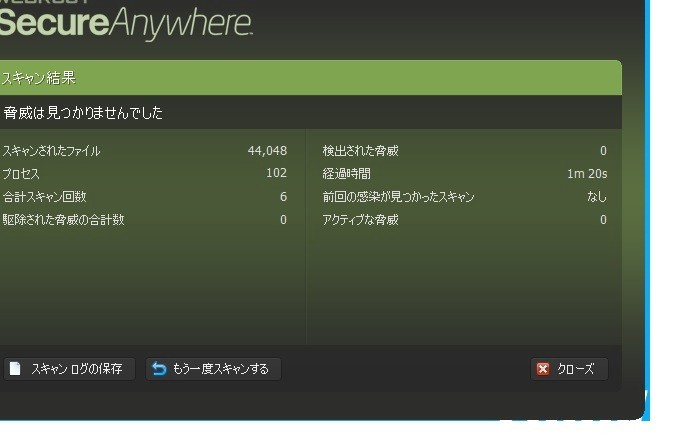Click the blue rescan arrow icon

tap(159, 369)
